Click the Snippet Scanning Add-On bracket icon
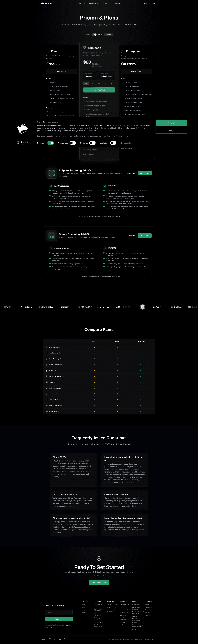Image resolution: width=198 pixels, height=644 pixels. point(52,173)
